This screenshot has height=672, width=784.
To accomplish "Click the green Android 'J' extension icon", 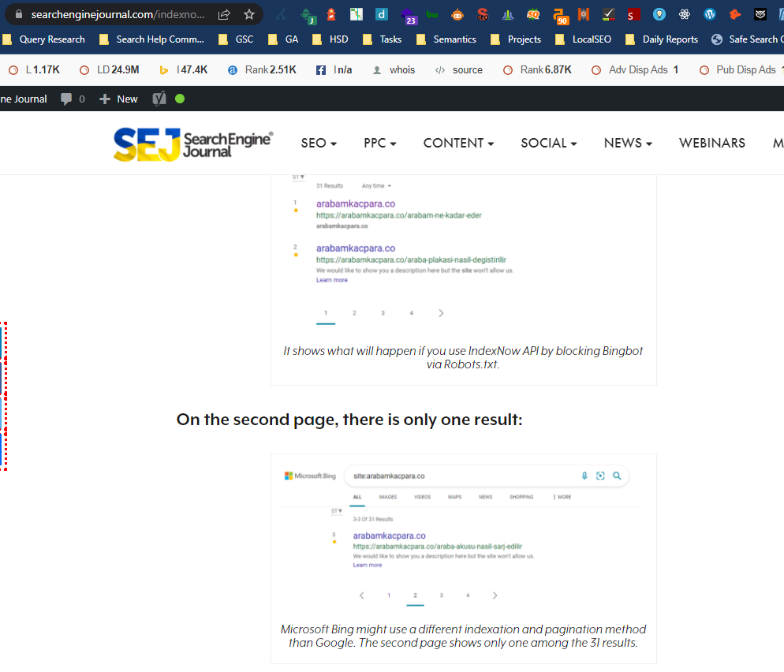I will [x=308, y=17].
